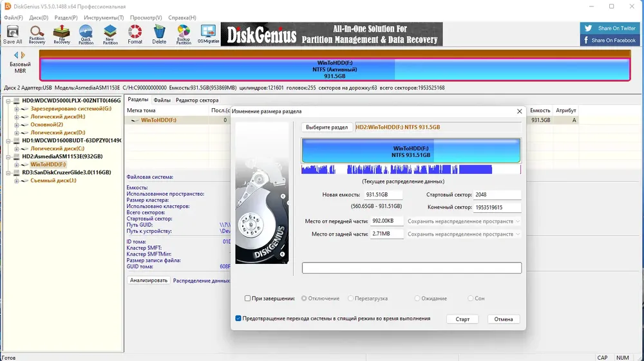Select the Quick Partition icon

(86, 35)
